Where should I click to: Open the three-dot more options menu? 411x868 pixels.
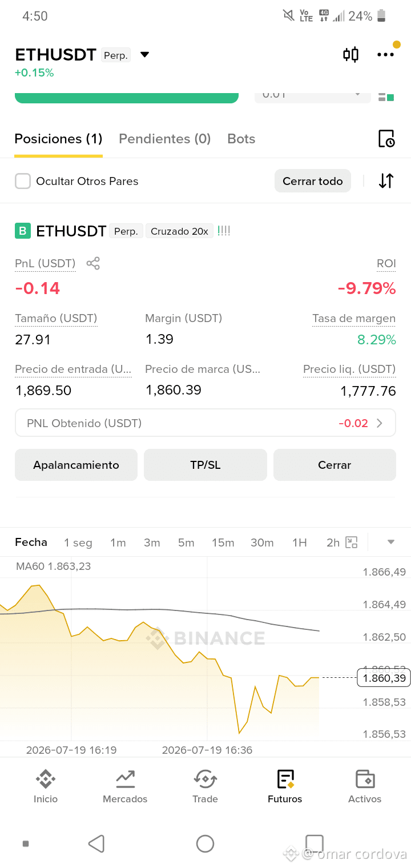point(385,55)
